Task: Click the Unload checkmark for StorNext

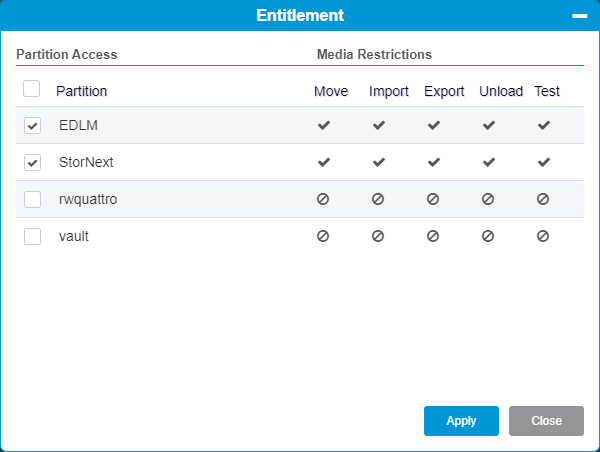Action: (x=488, y=162)
